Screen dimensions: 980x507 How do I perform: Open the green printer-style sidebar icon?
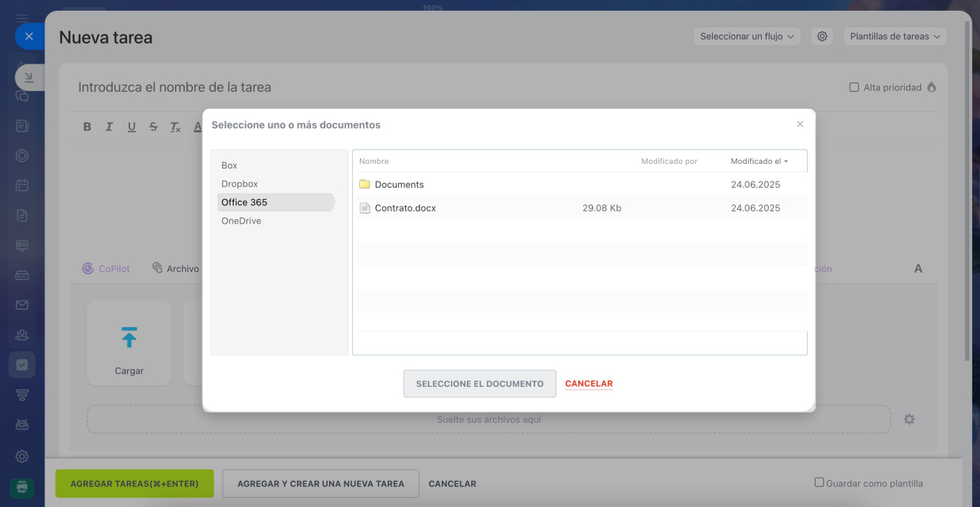tap(22, 487)
